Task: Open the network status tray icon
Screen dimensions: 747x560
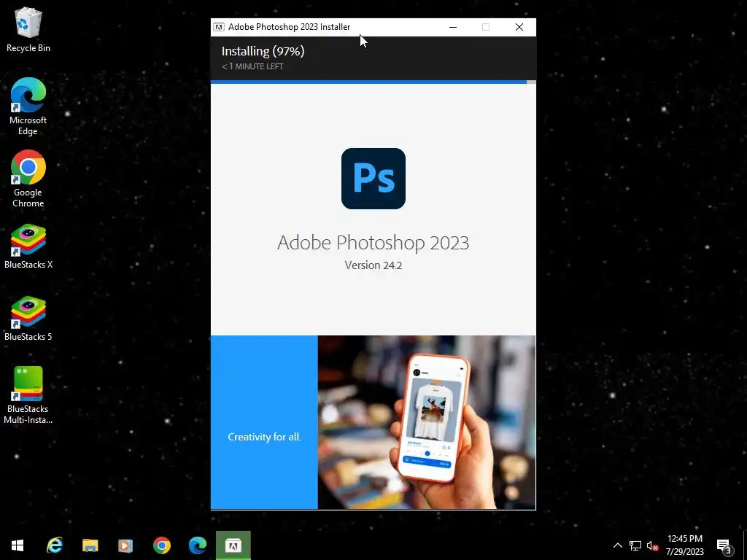Action: 635,545
